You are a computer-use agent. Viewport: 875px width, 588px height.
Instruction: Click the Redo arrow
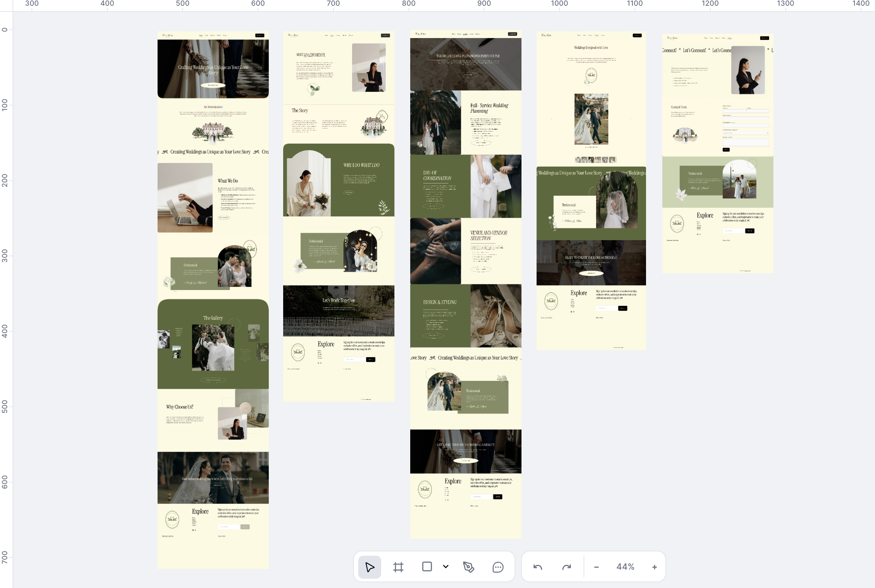coord(566,566)
